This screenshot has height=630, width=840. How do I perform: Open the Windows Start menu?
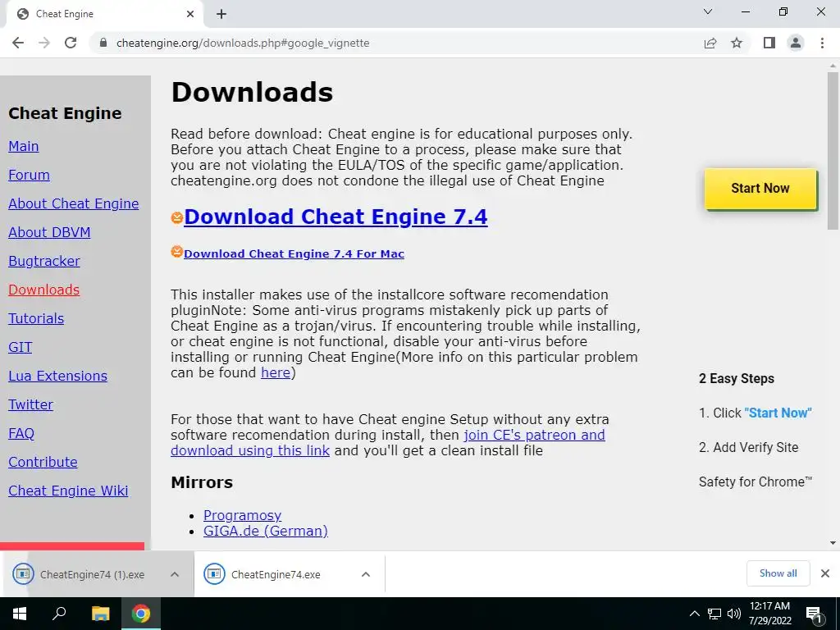[x=20, y=614]
